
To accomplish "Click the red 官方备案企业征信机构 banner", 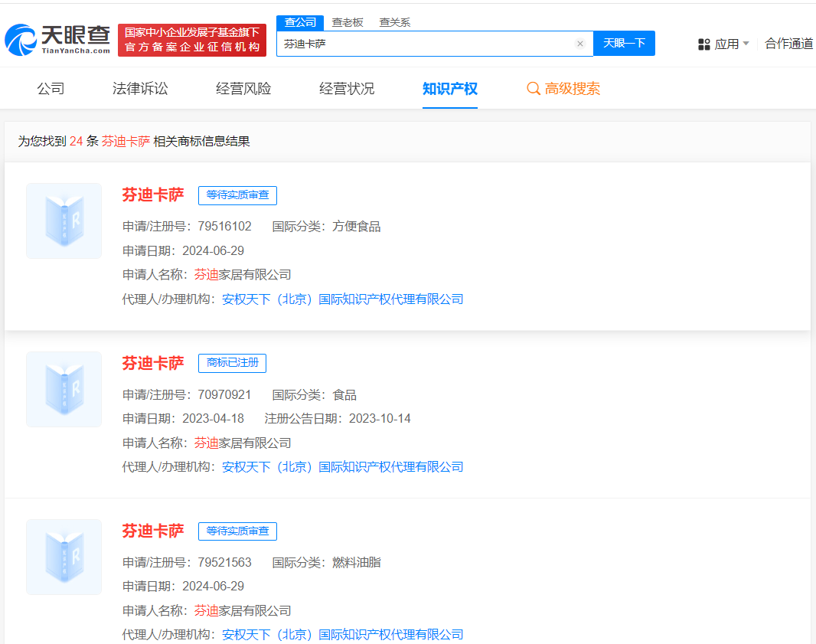I will click(192, 40).
